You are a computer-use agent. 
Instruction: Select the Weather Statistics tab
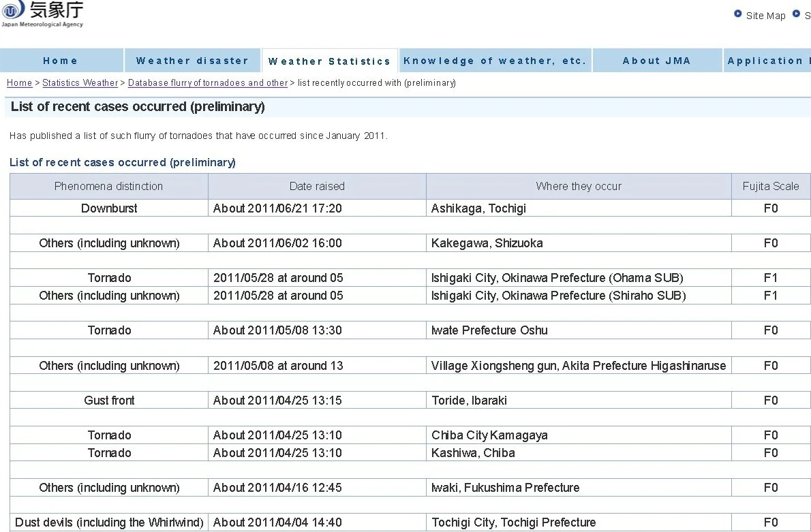click(x=329, y=61)
